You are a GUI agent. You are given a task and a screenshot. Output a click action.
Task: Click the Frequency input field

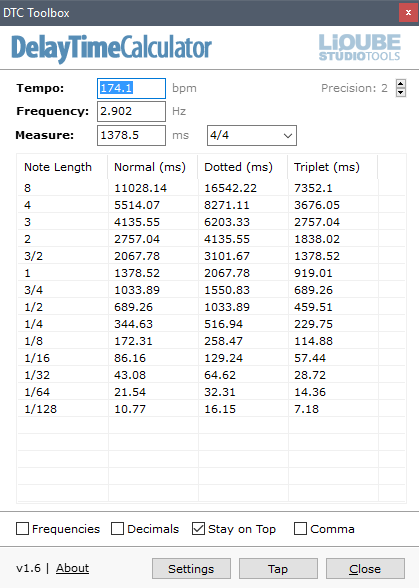[x=131, y=111]
